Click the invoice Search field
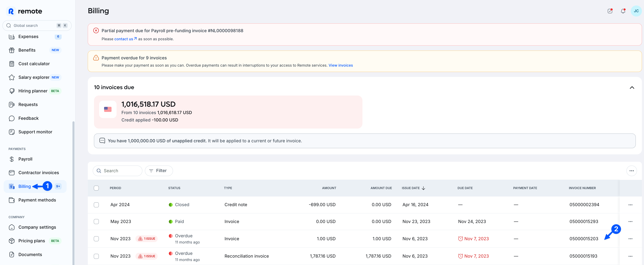Image resolution: width=644 pixels, height=265 pixels. coord(118,171)
